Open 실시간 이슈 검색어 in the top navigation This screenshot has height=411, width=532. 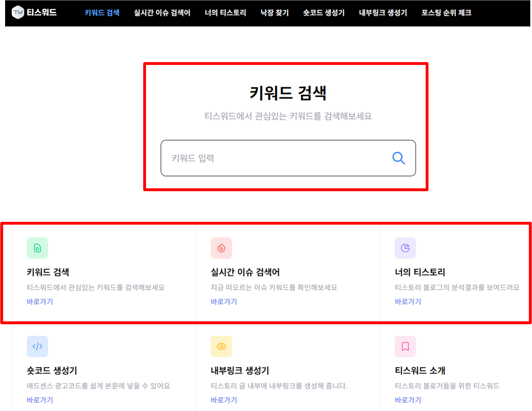tap(162, 13)
